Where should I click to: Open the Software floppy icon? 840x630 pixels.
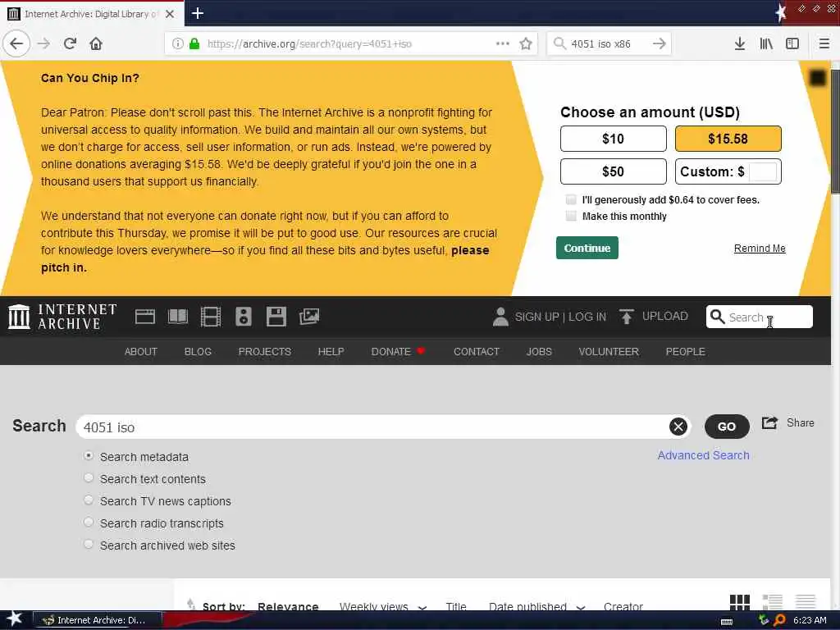point(276,317)
